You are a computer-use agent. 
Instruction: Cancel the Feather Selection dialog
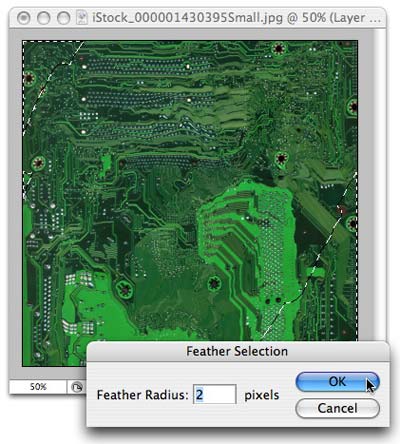337,408
